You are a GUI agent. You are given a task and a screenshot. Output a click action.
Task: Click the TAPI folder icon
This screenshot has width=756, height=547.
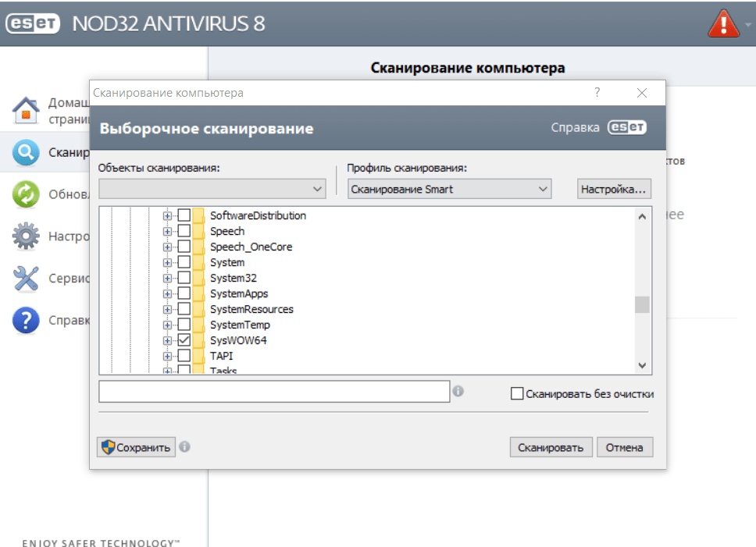(x=198, y=356)
